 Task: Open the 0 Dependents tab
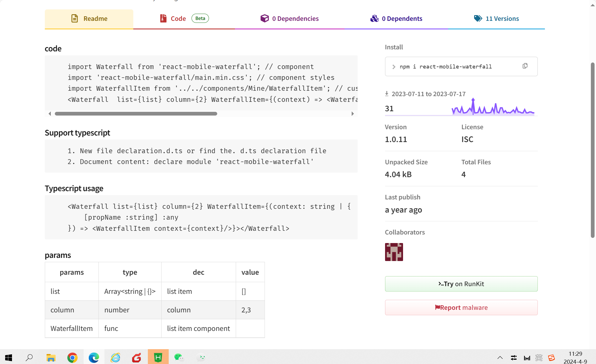[396, 19]
